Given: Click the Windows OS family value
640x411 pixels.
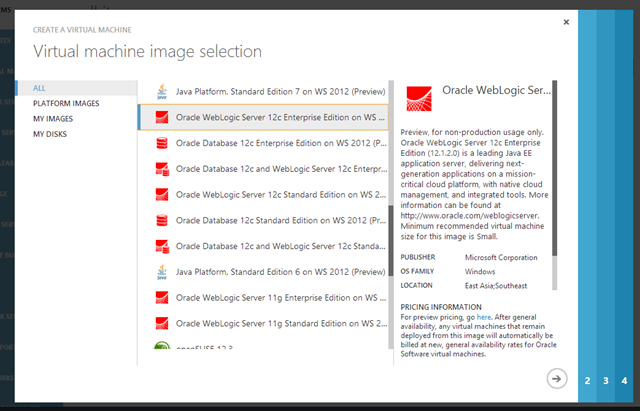Looking at the screenshot, I should pyautogui.click(x=480, y=272).
